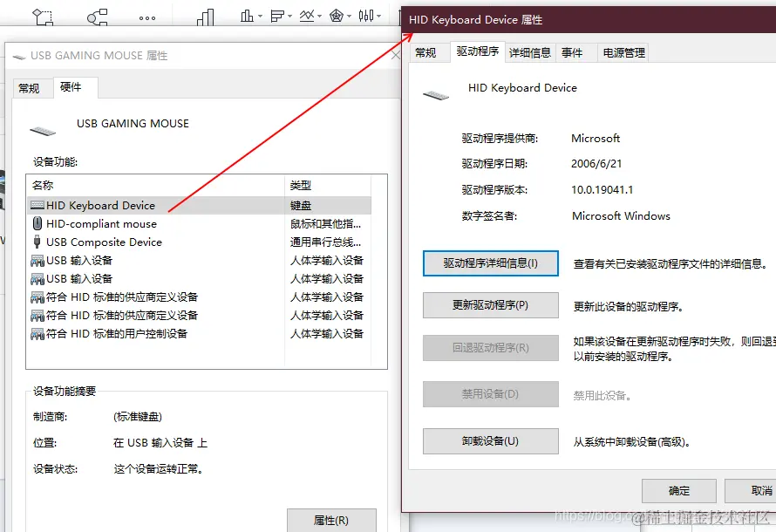This screenshot has height=532, width=776.
Task: Click the 类型 column header
Action: pyautogui.click(x=328, y=186)
